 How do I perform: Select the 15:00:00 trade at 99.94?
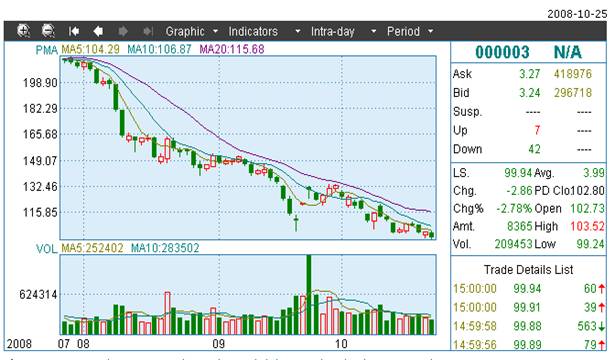pos(529,289)
